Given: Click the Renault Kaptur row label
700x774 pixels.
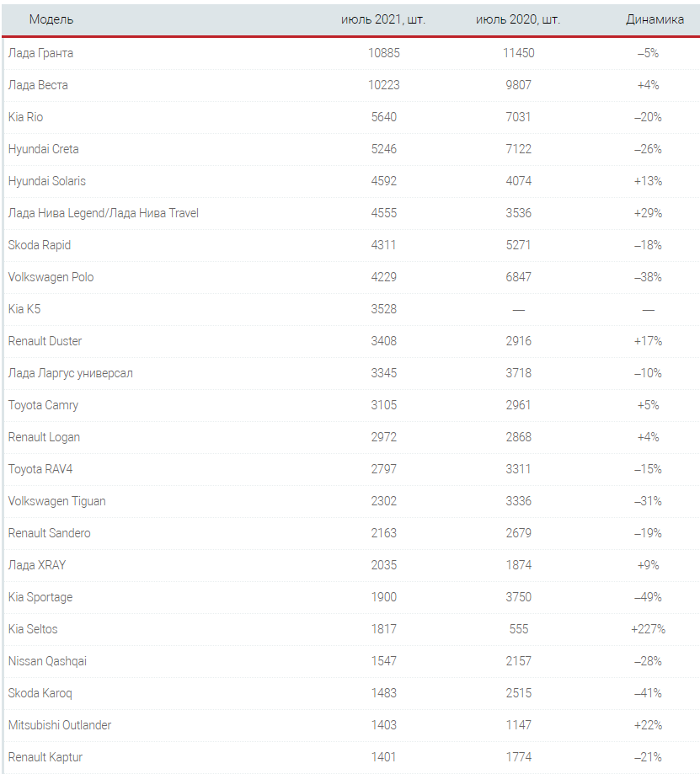Looking at the screenshot, I should point(45,757).
